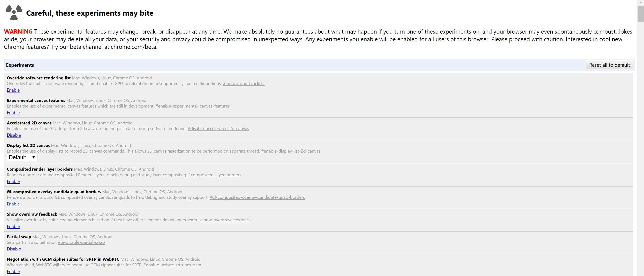Enable Composited render layer borders

[x=13, y=181]
